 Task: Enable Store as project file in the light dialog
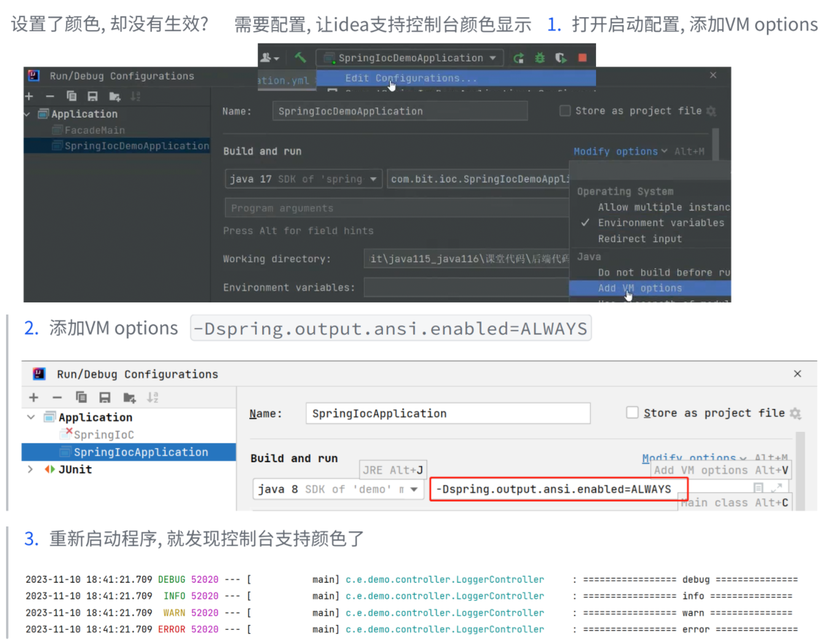click(x=632, y=413)
